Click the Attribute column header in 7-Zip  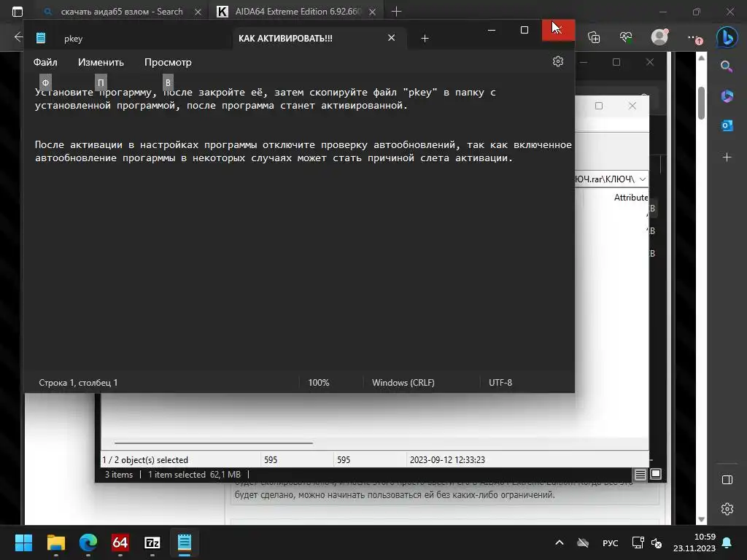coord(631,197)
